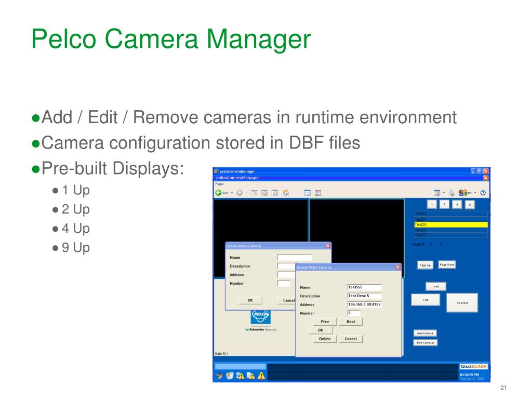
Task: Close the front Create Pelco Camera dialog
Action: pos(398,268)
